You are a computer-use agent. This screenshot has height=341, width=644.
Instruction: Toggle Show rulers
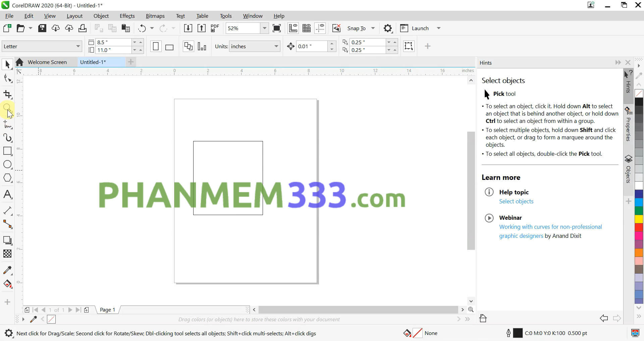(x=293, y=28)
